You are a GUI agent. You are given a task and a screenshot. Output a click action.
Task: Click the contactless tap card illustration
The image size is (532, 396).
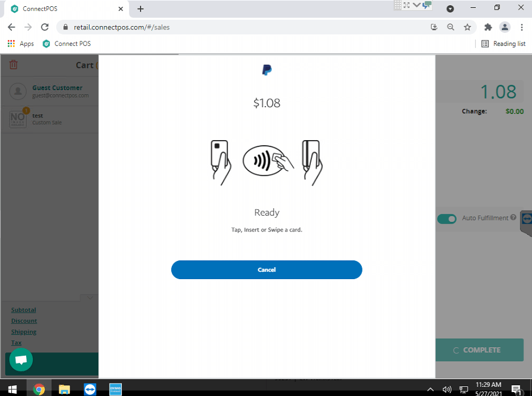click(x=268, y=161)
